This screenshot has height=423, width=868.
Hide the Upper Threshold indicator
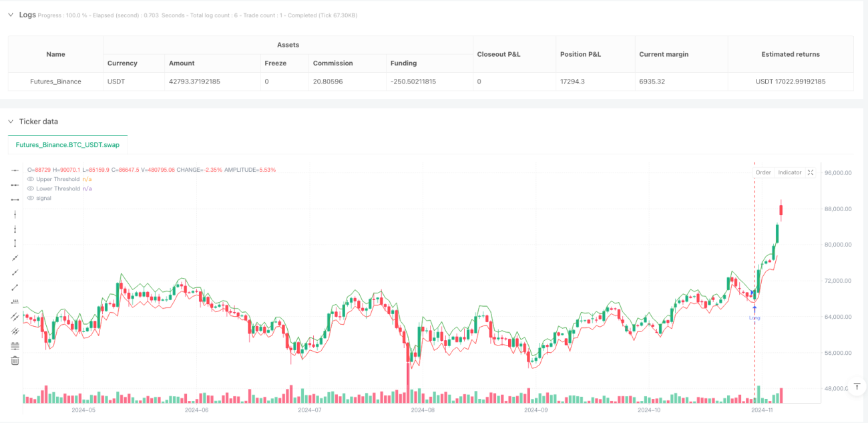[30, 179]
